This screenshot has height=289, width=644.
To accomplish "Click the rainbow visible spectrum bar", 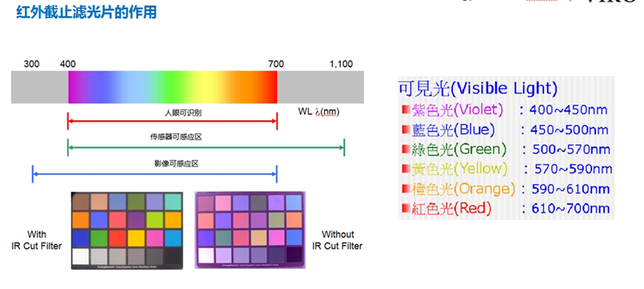I will [x=173, y=87].
